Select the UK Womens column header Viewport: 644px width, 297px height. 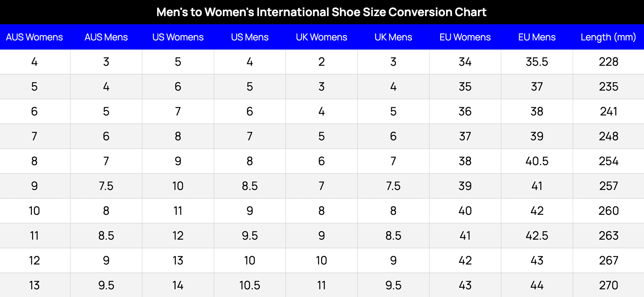[x=321, y=37]
